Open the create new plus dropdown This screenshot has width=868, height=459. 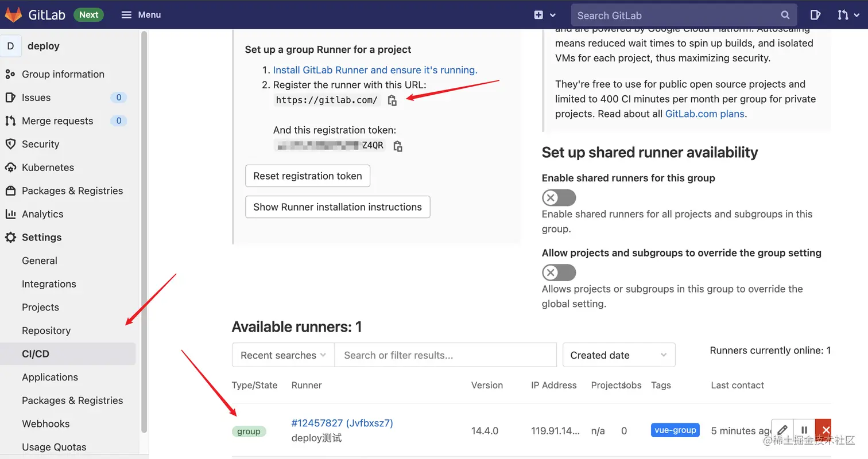[x=545, y=15]
